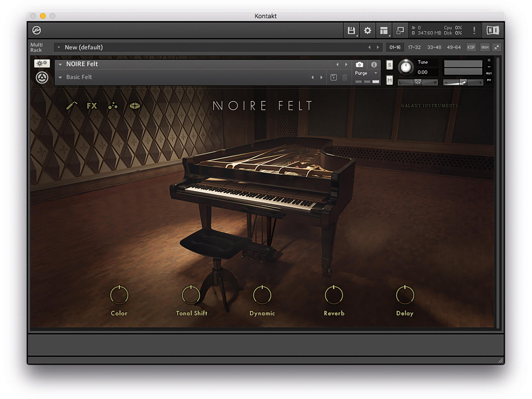The image size is (532, 399).
Task: Open the NOIRE Felt instrument dropdown
Action: pyautogui.click(x=60, y=64)
